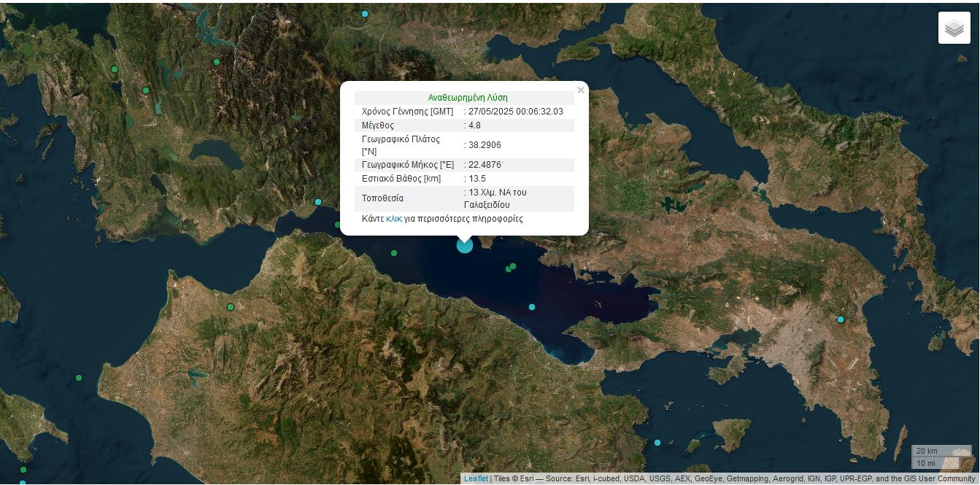This screenshot has height=485, width=980.
Task: Pick the green marker in northwestern Peloponnese
Action: (231, 307)
